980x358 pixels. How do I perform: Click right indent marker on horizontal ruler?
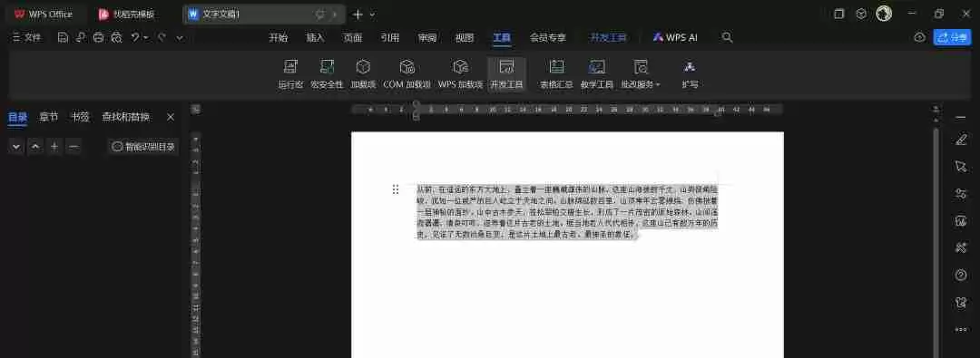coord(718,113)
